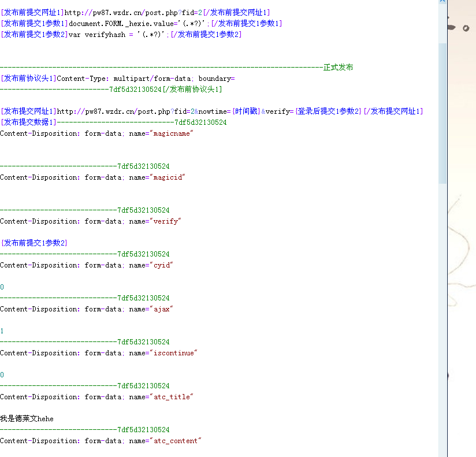Click the empty scrollbar track below the thumb
Image resolution: width=476 pixels, height=457 pixels.
[x=442, y=318]
